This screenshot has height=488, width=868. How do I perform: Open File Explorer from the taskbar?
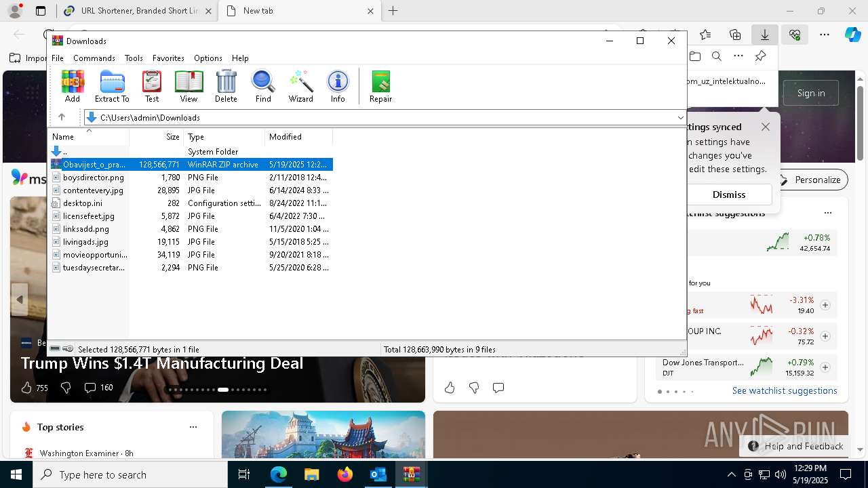click(311, 474)
